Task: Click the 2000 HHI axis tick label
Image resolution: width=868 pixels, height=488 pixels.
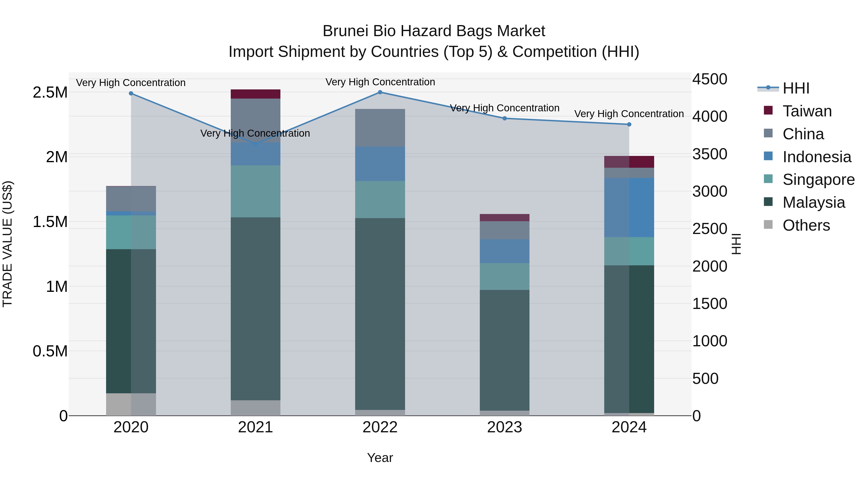Action: click(710, 266)
